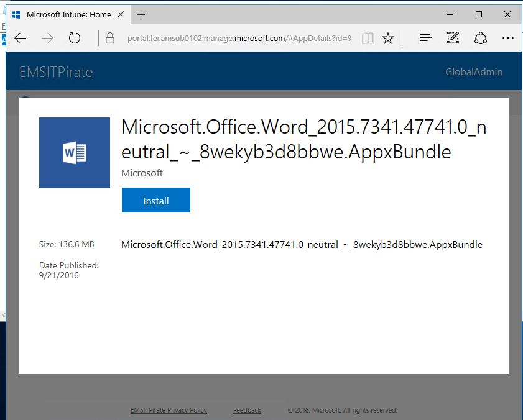
Task: Close the Microsoft Intune: Home tab
Action: click(121, 15)
